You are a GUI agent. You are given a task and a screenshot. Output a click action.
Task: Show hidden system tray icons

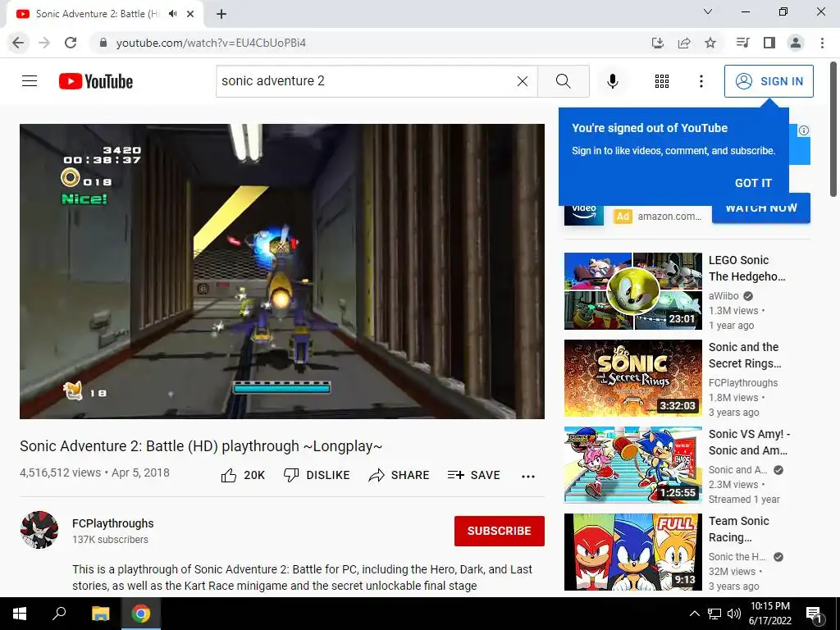click(x=694, y=614)
